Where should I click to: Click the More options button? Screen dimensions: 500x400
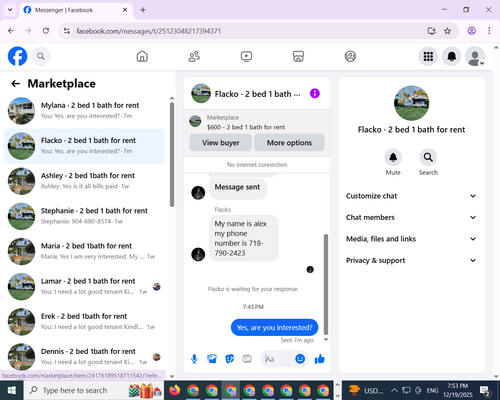tap(289, 143)
